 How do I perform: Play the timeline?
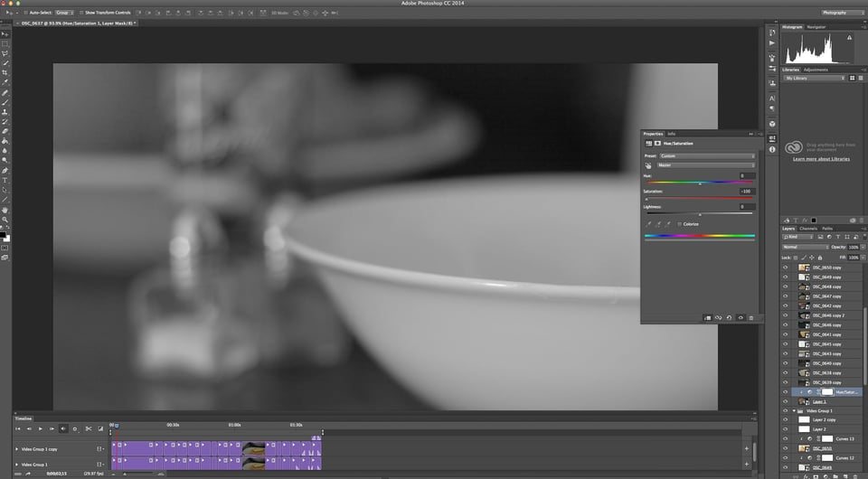(41, 428)
